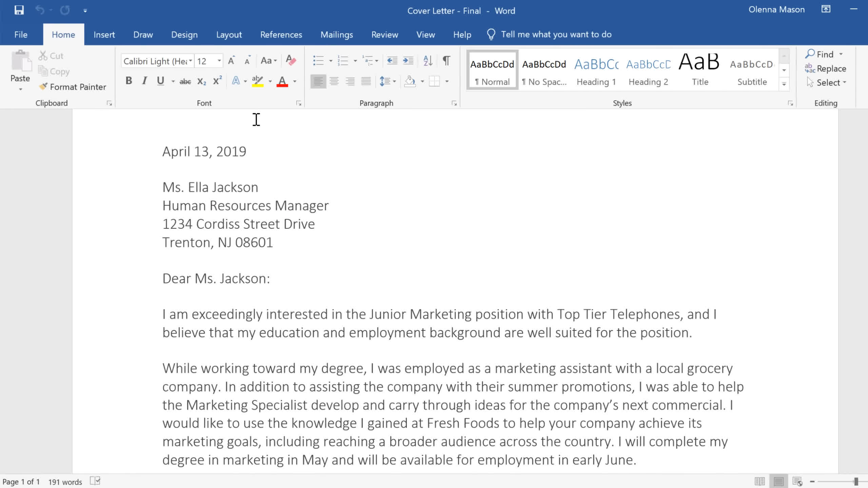Click the Replace button

[826, 68]
